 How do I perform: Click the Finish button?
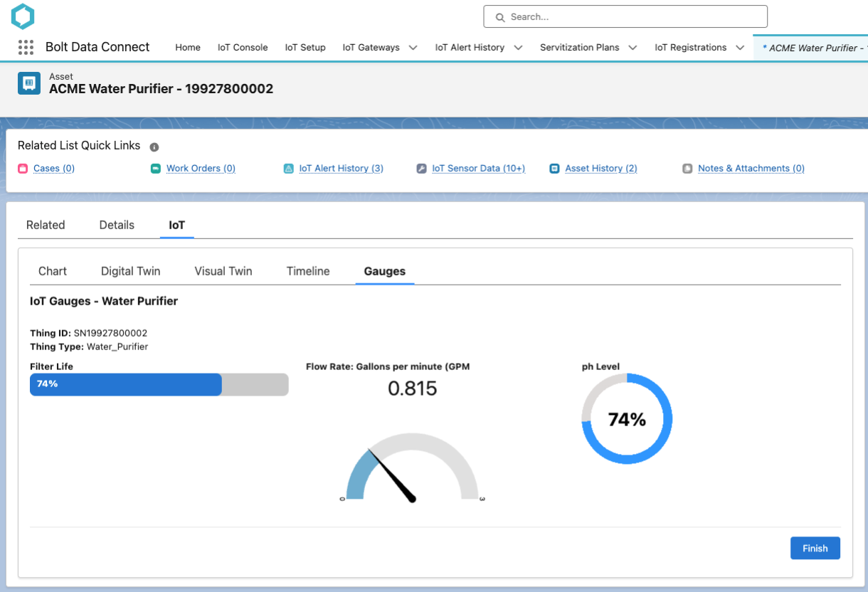coord(815,548)
